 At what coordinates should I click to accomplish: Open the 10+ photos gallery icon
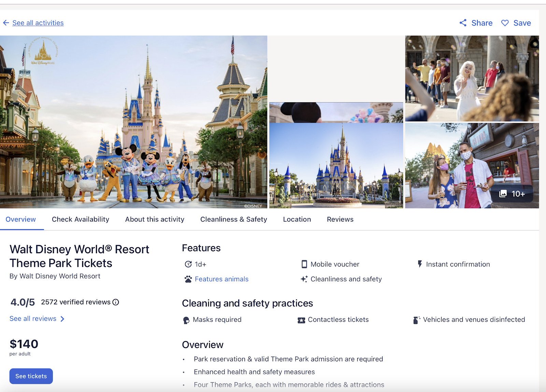tap(503, 194)
